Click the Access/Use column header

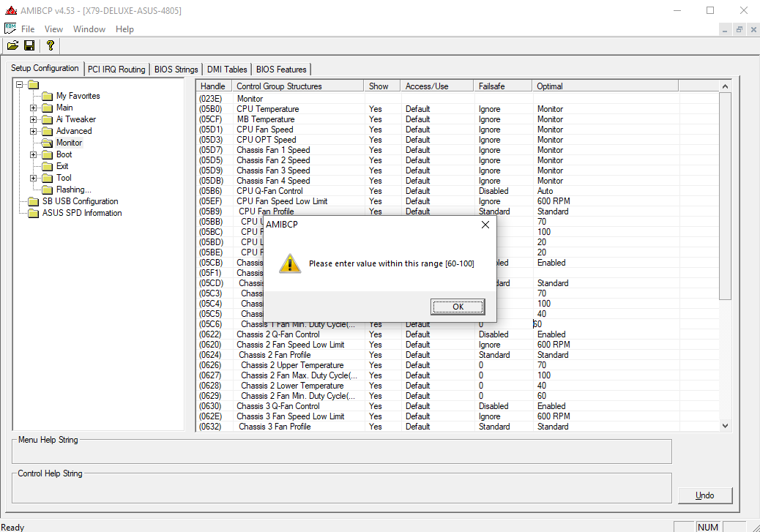point(436,86)
